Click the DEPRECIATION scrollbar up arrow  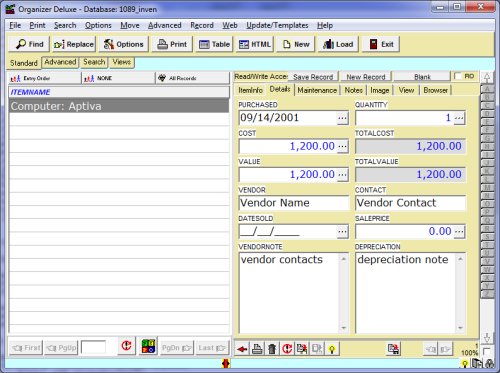[460, 259]
